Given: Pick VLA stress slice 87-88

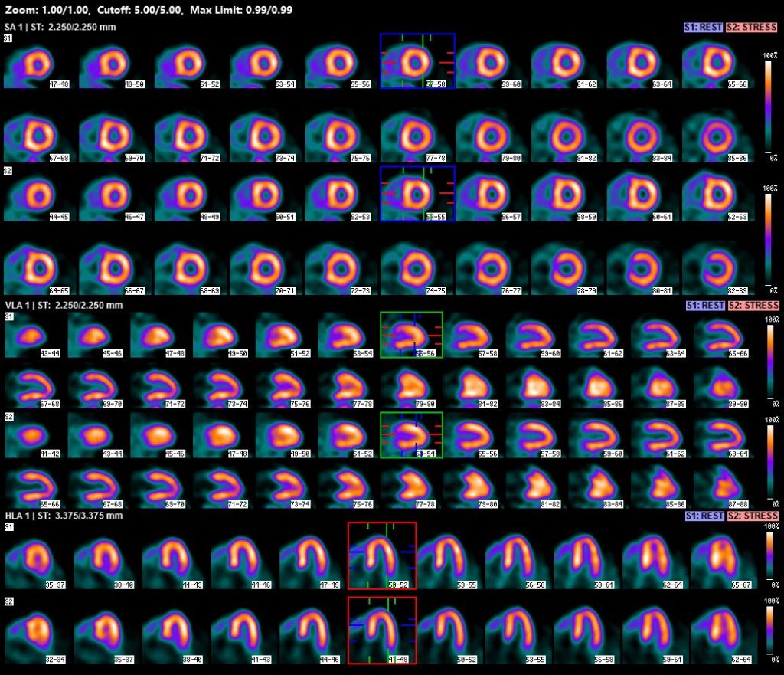Looking at the screenshot, I should coord(724,484).
